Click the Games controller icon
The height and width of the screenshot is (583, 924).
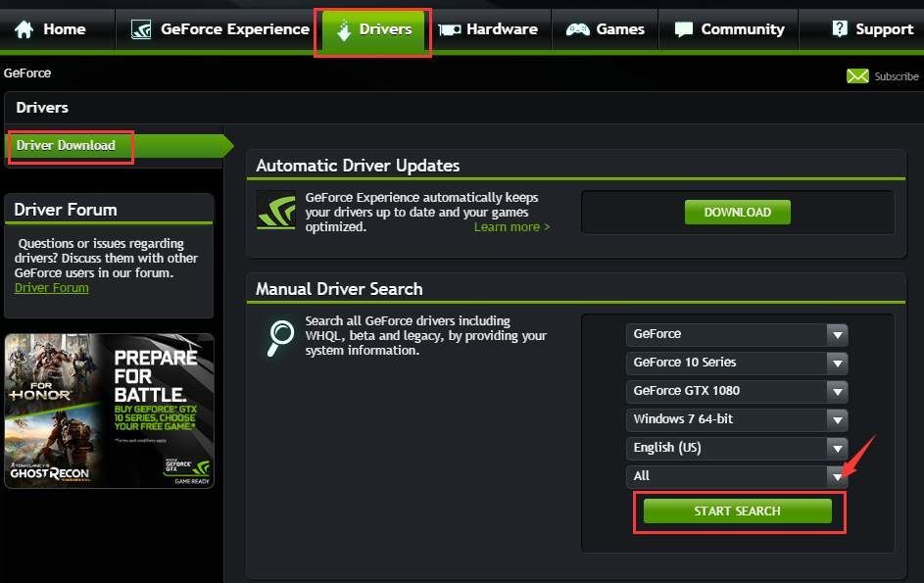click(x=577, y=28)
